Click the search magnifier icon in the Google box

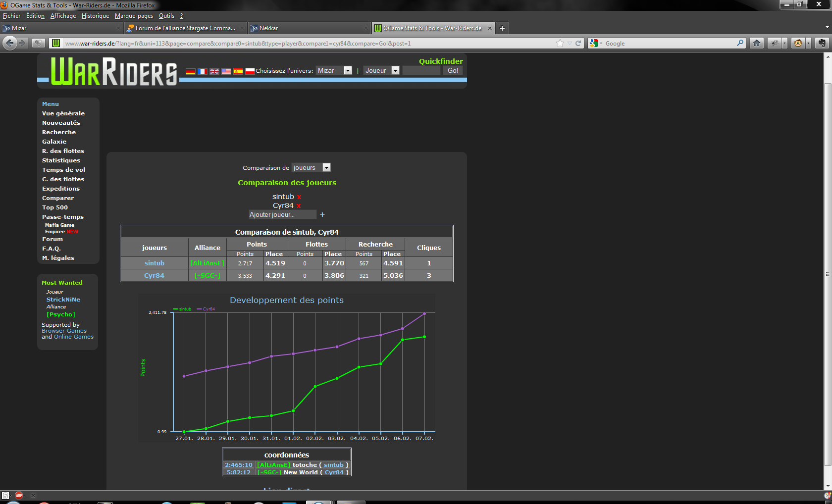(740, 43)
